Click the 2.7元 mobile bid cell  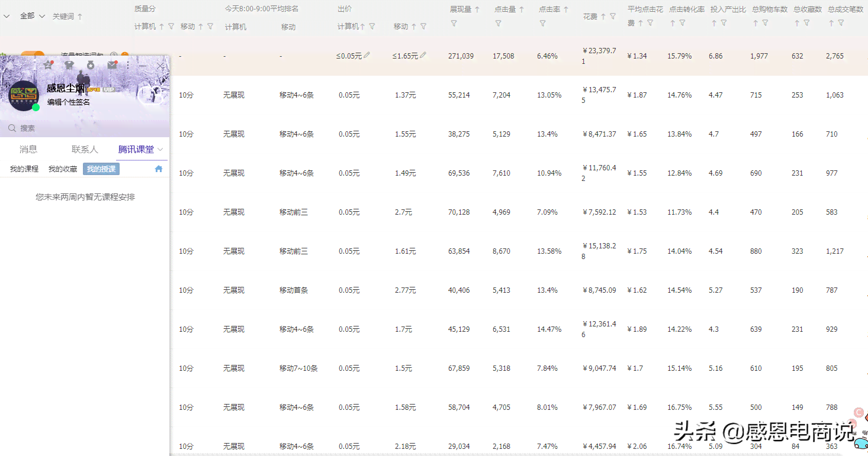[403, 212]
